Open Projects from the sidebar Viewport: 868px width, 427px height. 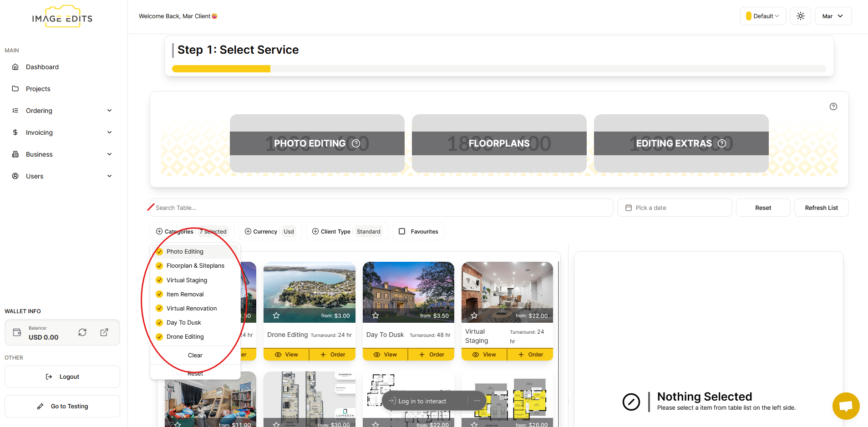coord(38,89)
